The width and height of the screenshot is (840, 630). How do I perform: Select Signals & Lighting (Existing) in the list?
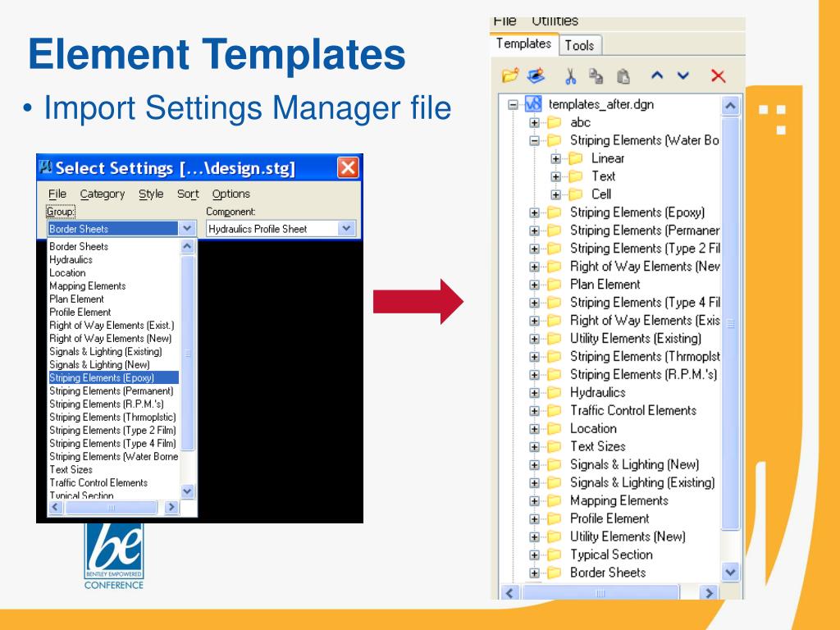point(106,351)
